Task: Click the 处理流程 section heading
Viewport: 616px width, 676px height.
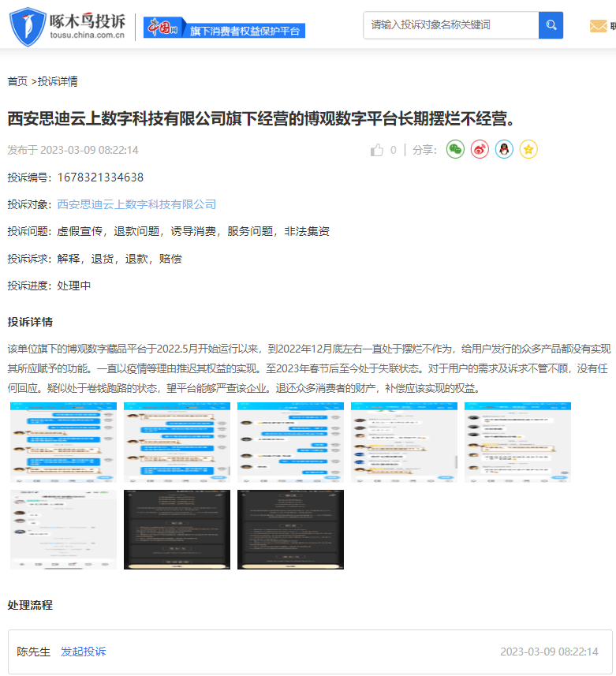Action: [x=30, y=605]
